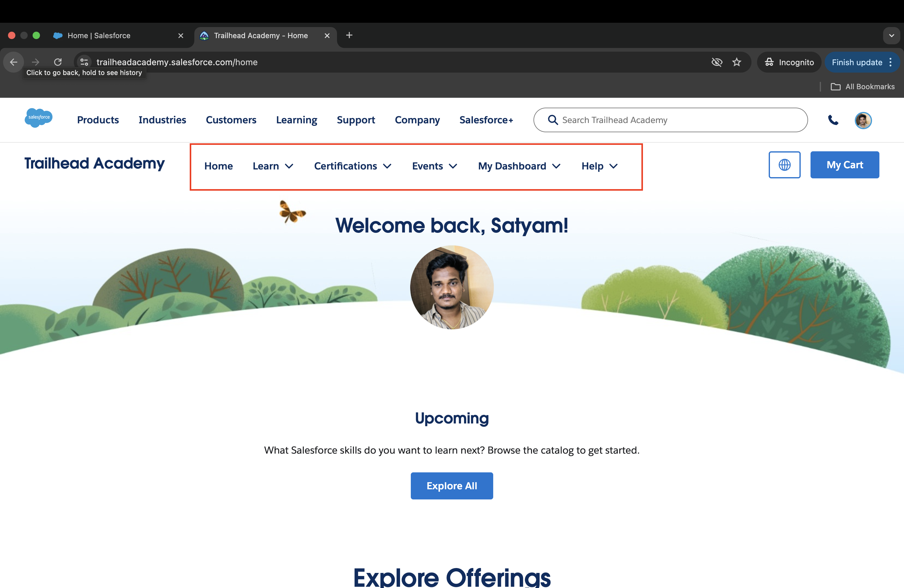904x588 pixels.
Task: Open the tab search dropdown arrow
Action: (891, 36)
